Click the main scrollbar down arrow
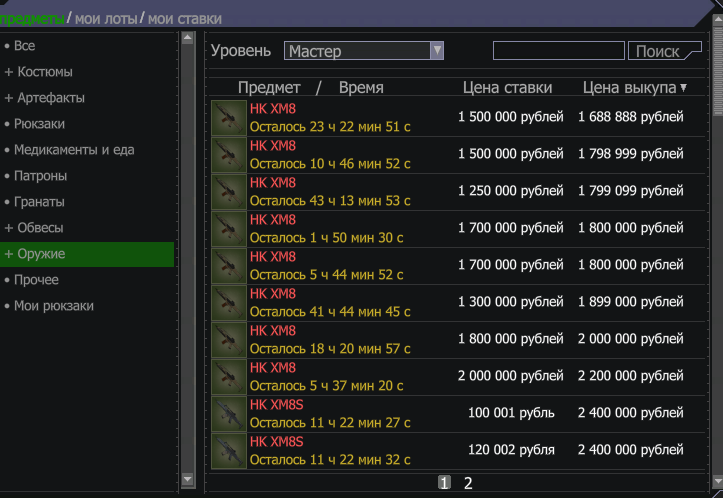The image size is (723, 498). (x=718, y=481)
